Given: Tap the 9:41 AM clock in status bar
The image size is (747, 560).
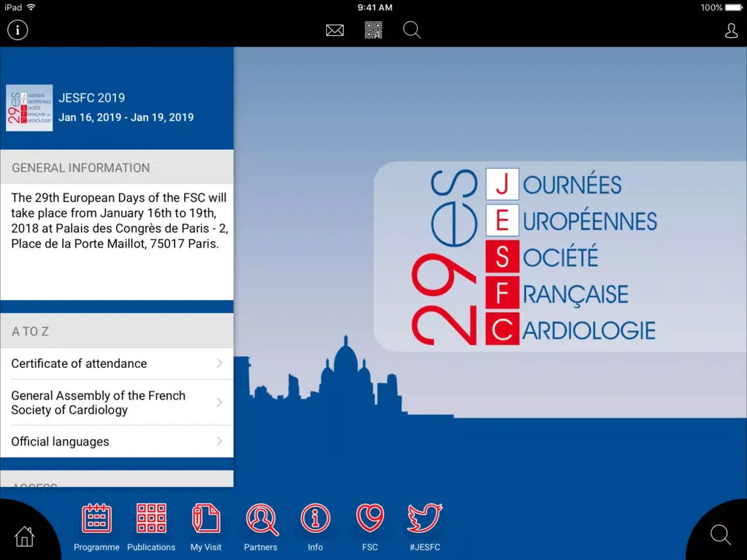Looking at the screenshot, I should (375, 7).
